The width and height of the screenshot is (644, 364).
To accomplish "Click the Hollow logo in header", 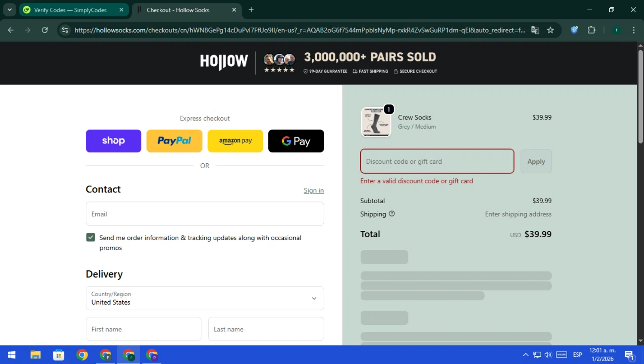I will pos(224,61).
